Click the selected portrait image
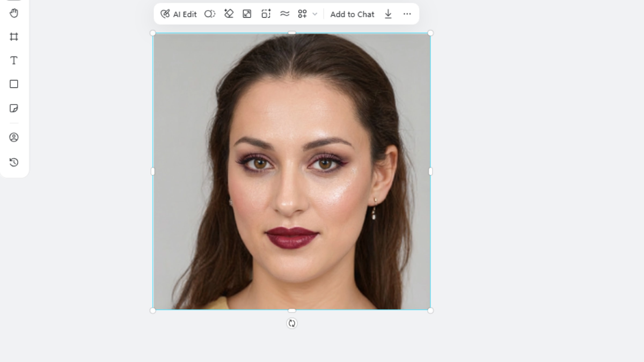644x362 pixels. point(292,172)
